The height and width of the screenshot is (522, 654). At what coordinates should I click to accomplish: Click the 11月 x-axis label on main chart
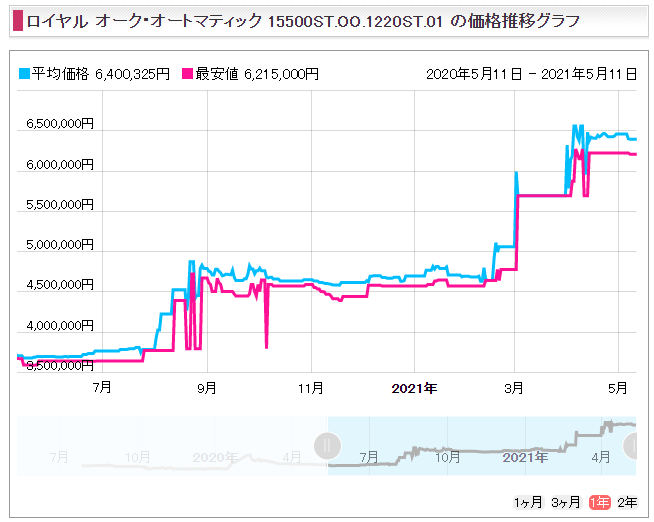click(311, 389)
